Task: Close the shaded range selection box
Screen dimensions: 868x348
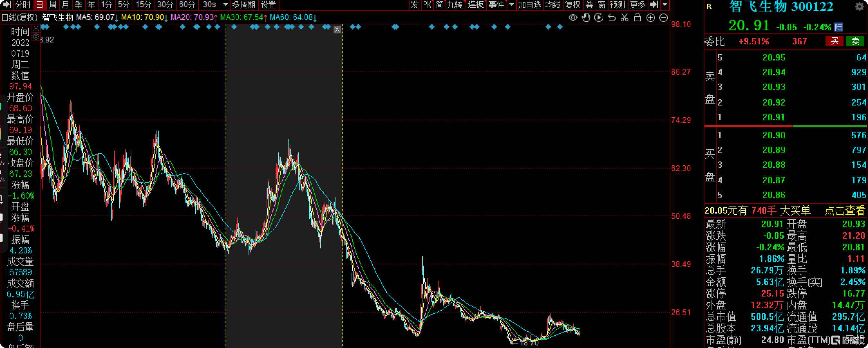Action: coord(337,30)
